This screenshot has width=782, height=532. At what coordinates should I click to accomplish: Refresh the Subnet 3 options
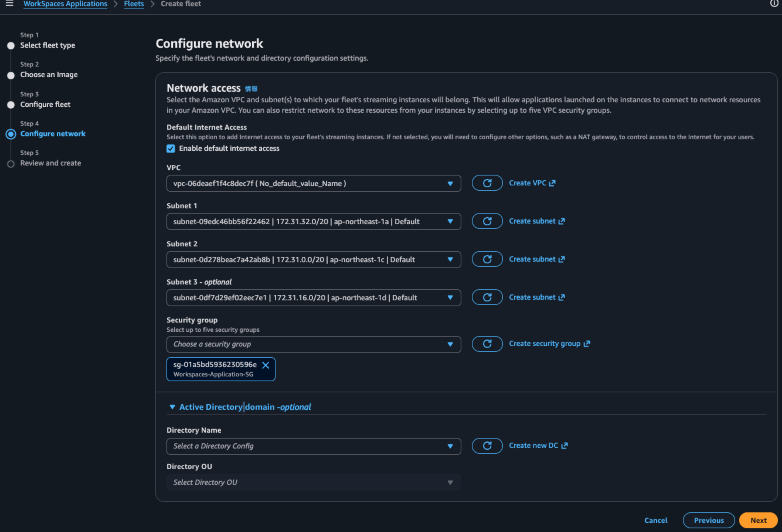[x=487, y=297]
